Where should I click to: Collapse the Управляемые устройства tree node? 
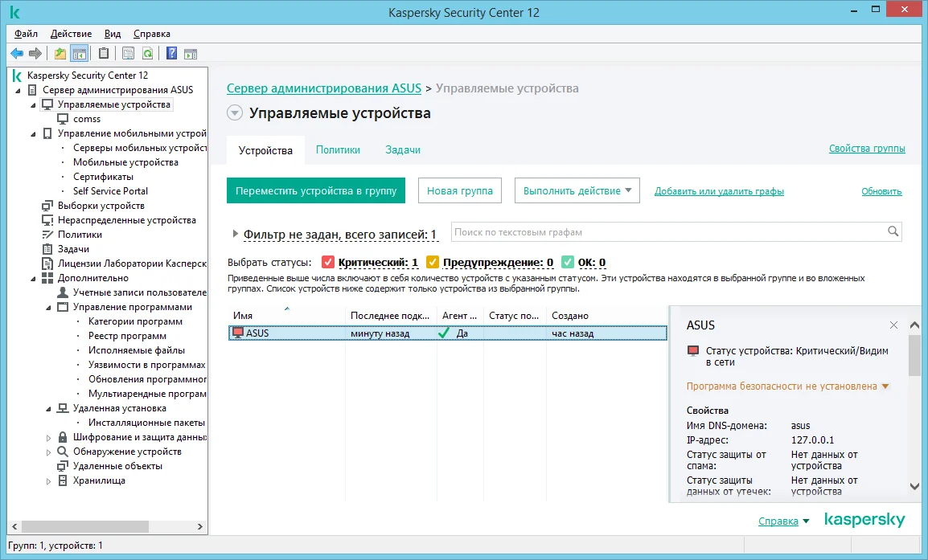click(33, 105)
